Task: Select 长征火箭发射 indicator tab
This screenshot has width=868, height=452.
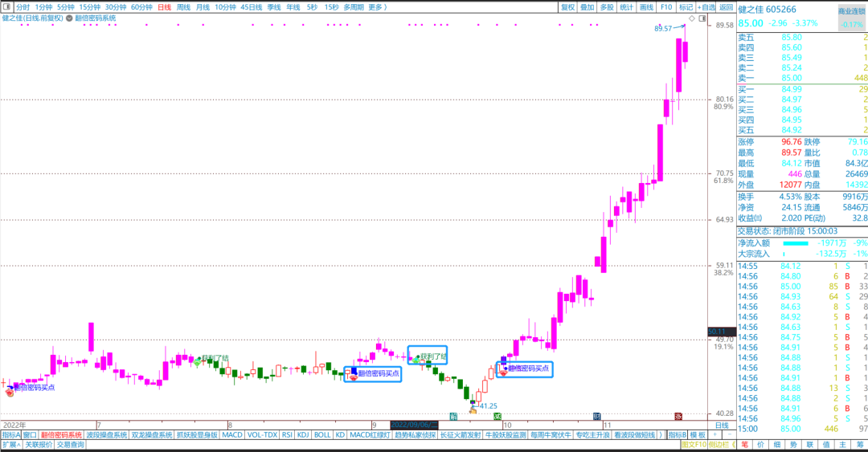Action: tap(461, 435)
